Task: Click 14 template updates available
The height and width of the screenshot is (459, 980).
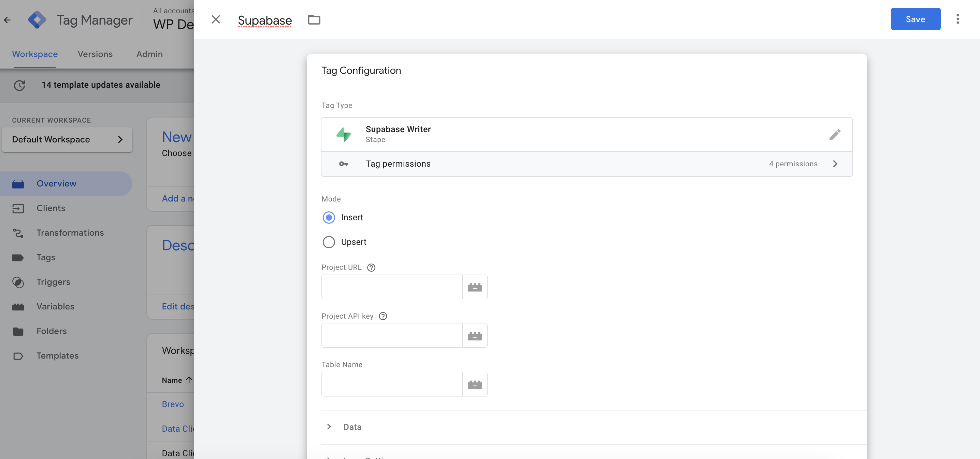Action: click(101, 85)
